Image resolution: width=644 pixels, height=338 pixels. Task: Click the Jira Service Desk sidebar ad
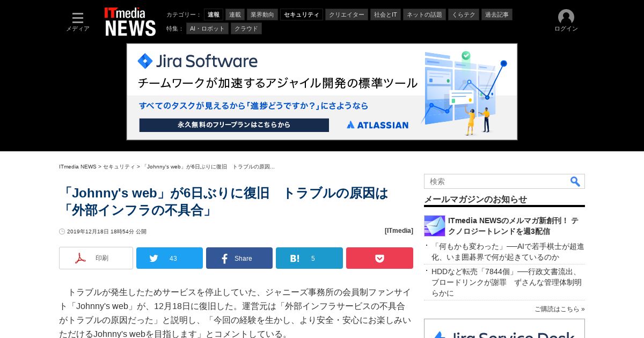pos(504,328)
